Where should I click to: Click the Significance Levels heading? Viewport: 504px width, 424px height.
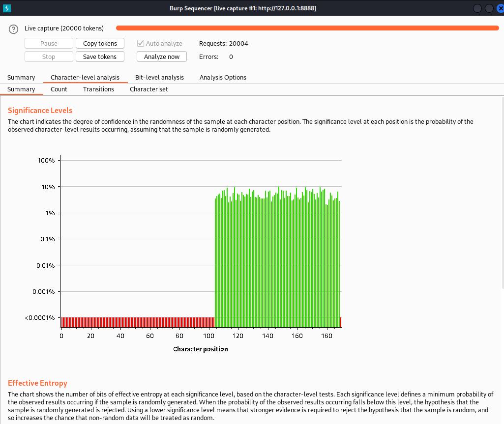40,111
